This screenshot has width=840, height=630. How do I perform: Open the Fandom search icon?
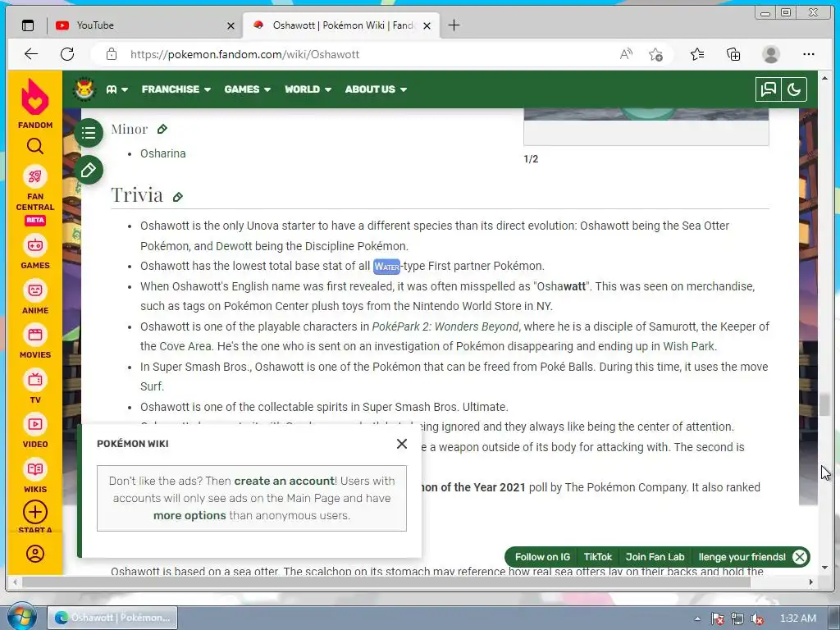tap(34, 146)
